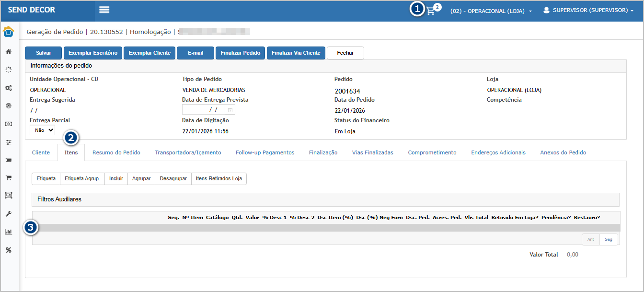Open the calendar picker for Data de Entrega Prevista
This screenshot has height=292, width=644.
pyautogui.click(x=230, y=110)
